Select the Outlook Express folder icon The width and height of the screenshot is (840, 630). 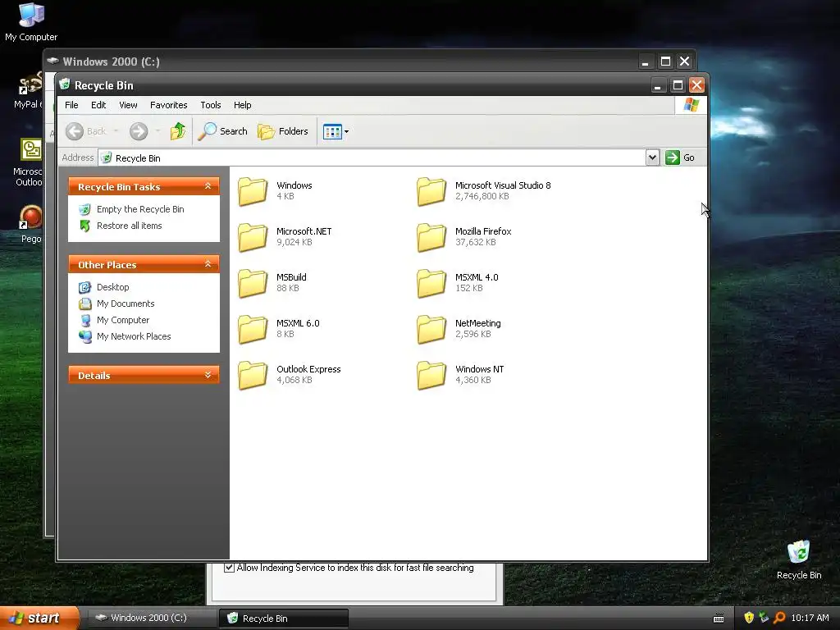tap(253, 375)
